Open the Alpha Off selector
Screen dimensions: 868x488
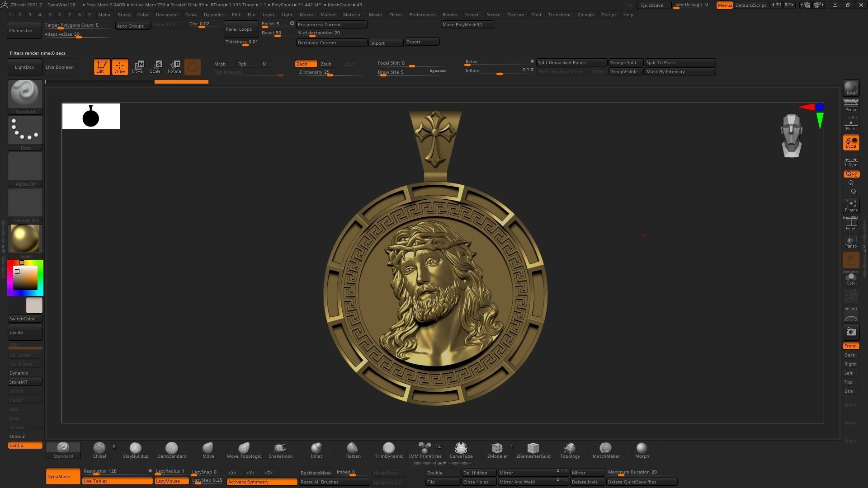[25, 169]
